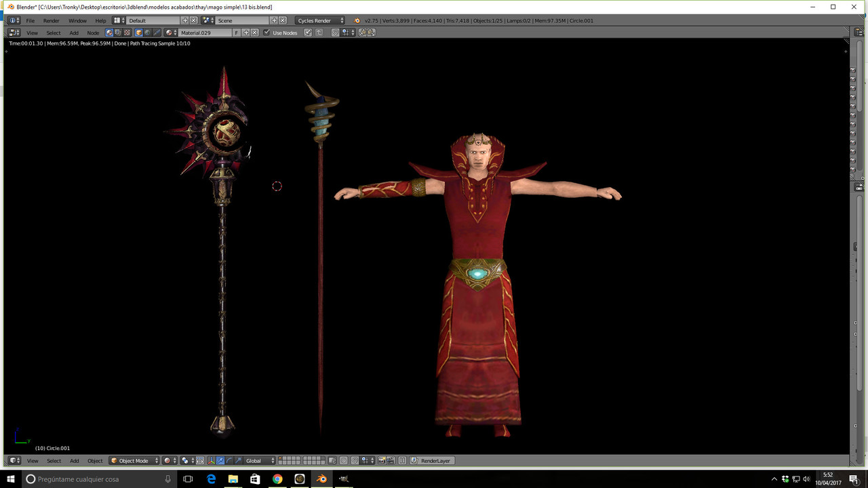Add a new scene with plus icon

click(274, 20)
